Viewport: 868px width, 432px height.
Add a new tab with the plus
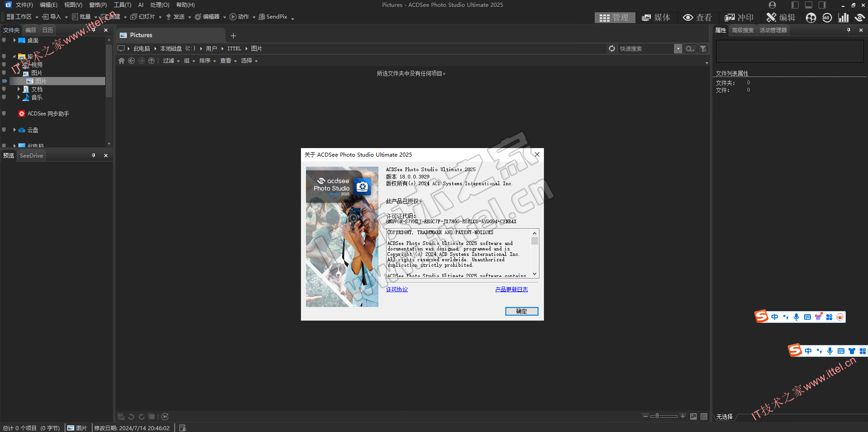pyautogui.click(x=233, y=36)
